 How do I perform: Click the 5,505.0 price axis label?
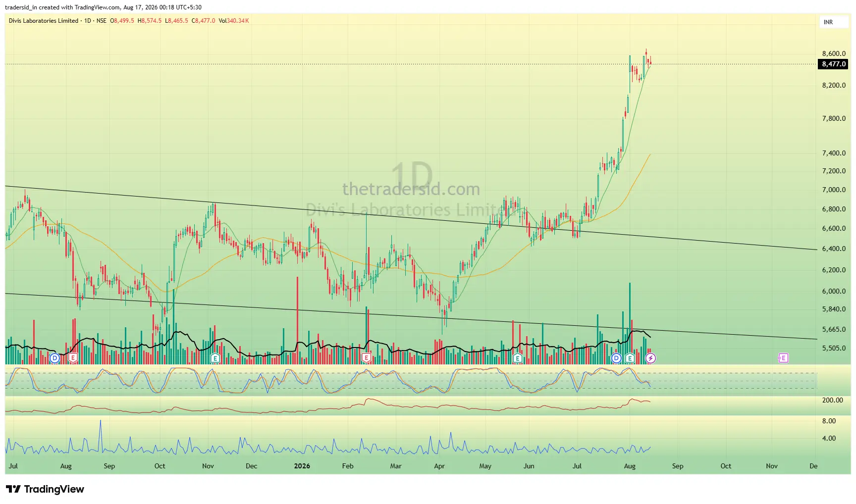click(834, 348)
